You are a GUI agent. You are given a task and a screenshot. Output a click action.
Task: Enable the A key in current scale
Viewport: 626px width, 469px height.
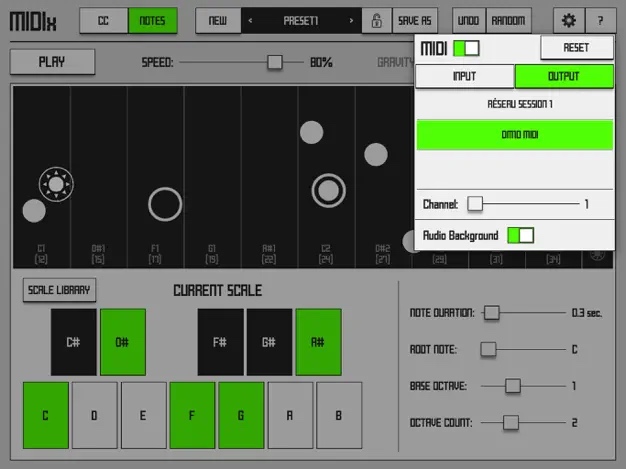pyautogui.click(x=290, y=415)
